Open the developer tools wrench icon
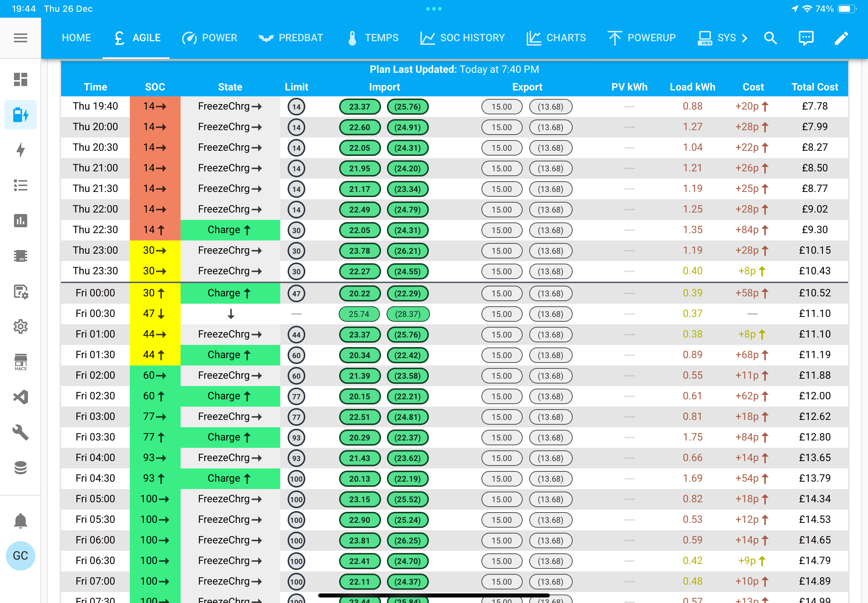This screenshot has width=868, height=603. (x=20, y=432)
